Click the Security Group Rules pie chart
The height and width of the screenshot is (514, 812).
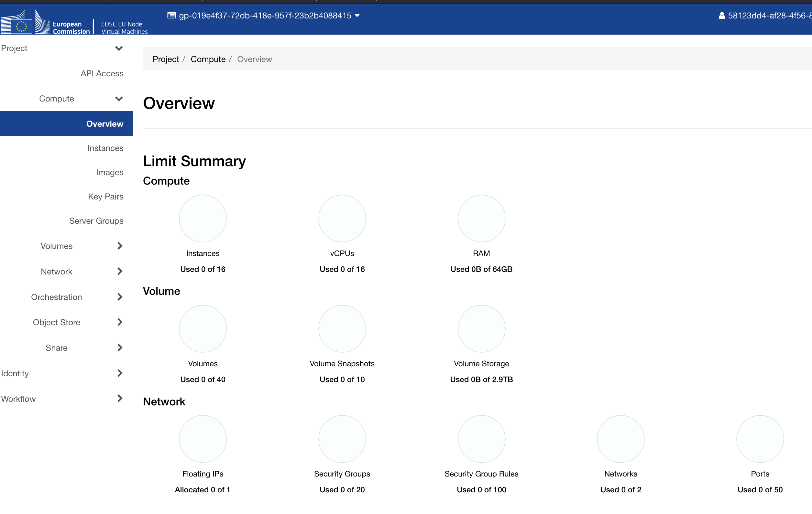[481, 439]
